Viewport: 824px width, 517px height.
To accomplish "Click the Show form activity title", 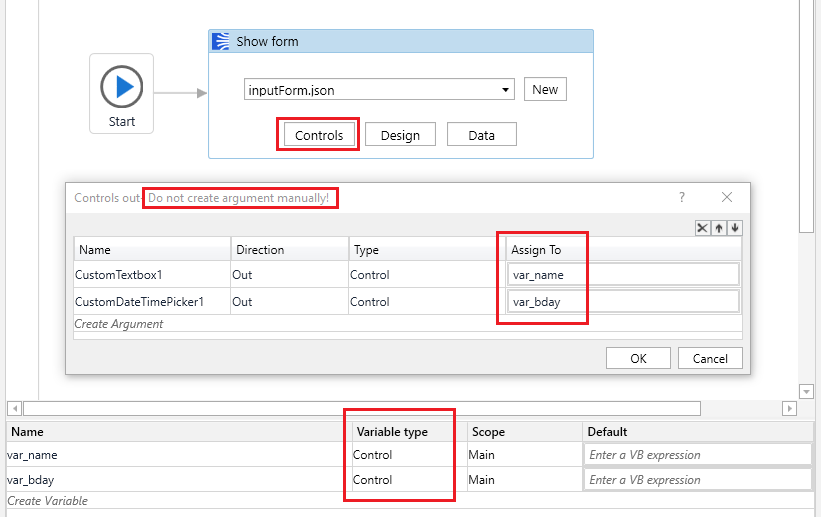I will pyautogui.click(x=267, y=42).
